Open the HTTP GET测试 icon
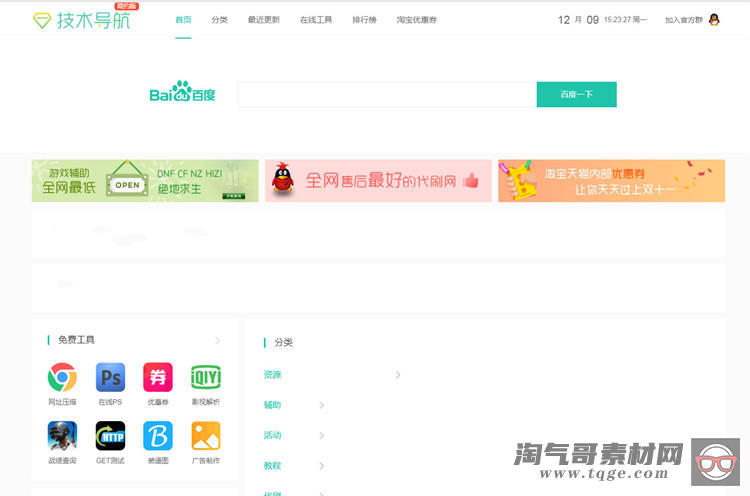Image resolution: width=750 pixels, height=496 pixels. click(x=110, y=436)
